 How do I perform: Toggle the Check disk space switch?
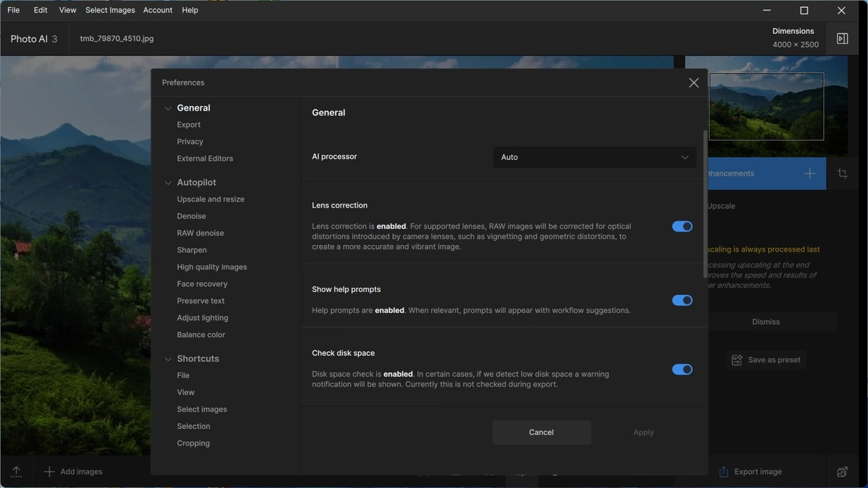click(x=682, y=369)
